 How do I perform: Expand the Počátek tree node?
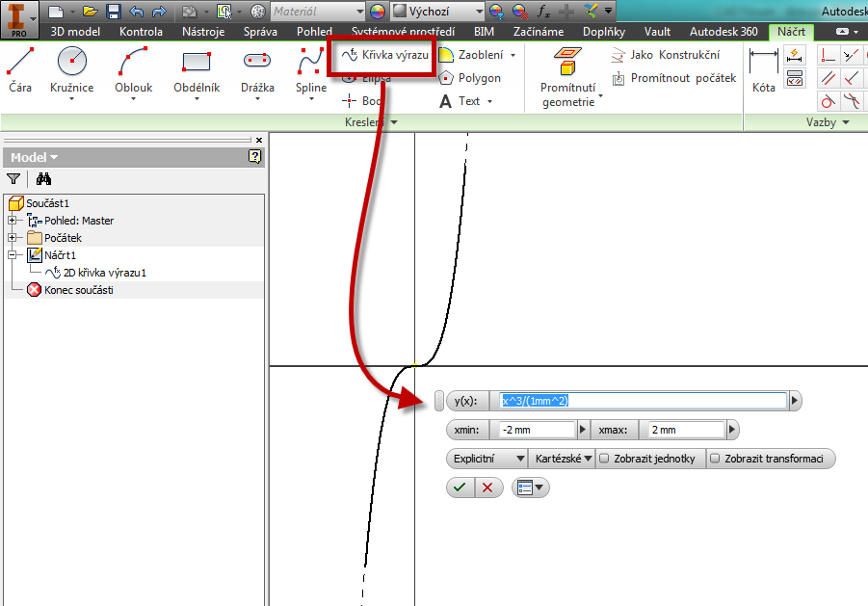click(x=13, y=238)
